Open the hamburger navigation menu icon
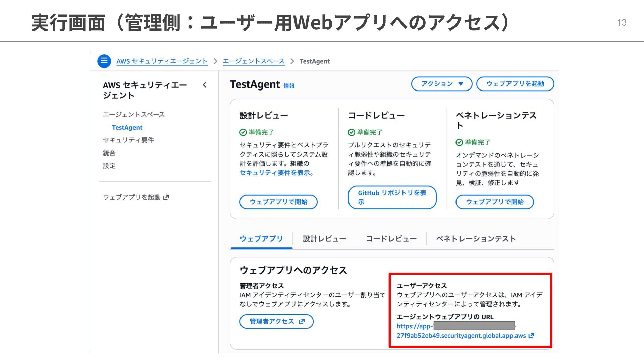 pos(104,61)
